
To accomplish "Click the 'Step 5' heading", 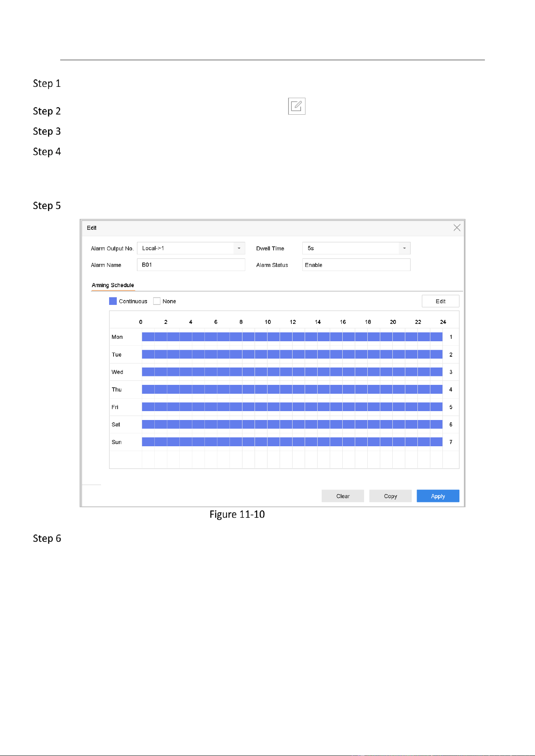I will click(x=47, y=206).
